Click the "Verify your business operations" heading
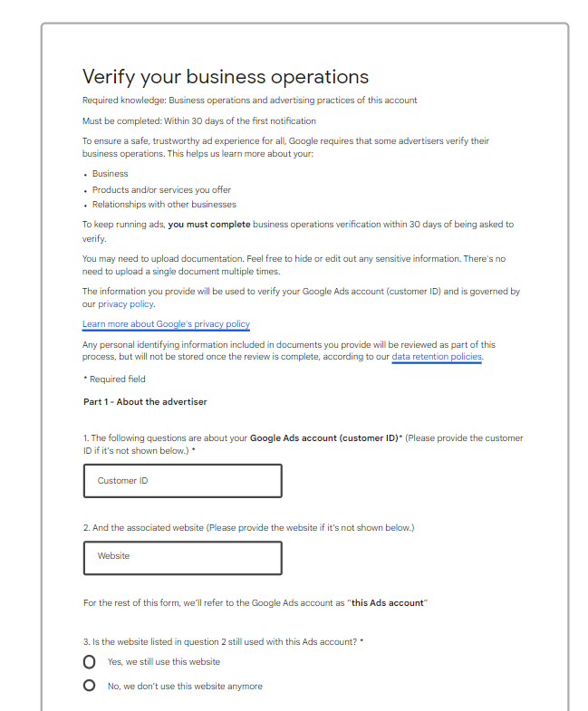The height and width of the screenshot is (711, 588). click(x=226, y=76)
